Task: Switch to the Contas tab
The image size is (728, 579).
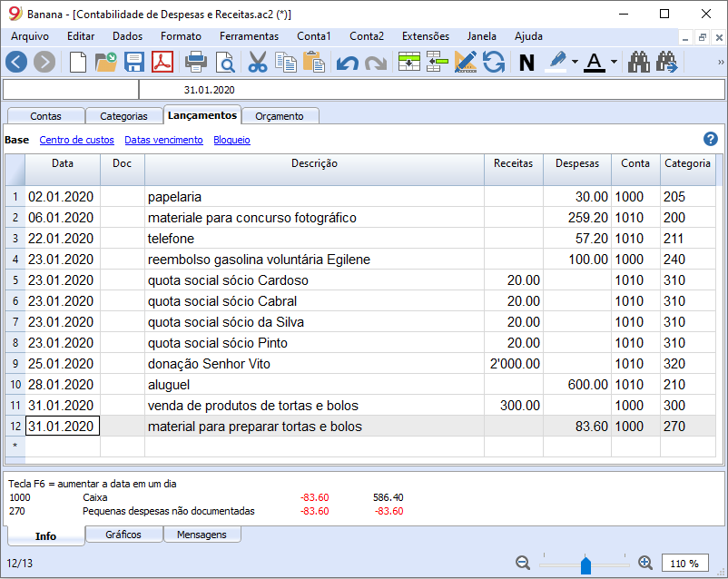Action: click(x=46, y=116)
